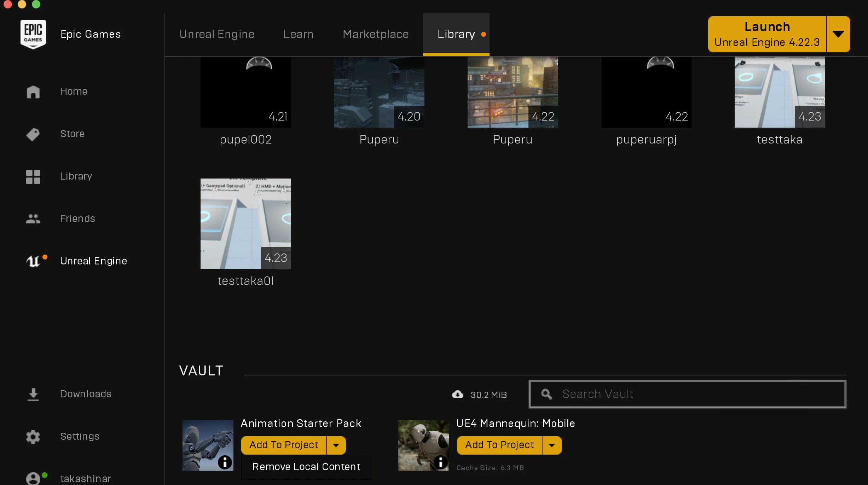
Task: Click the testtaka01 project name
Action: (x=246, y=281)
